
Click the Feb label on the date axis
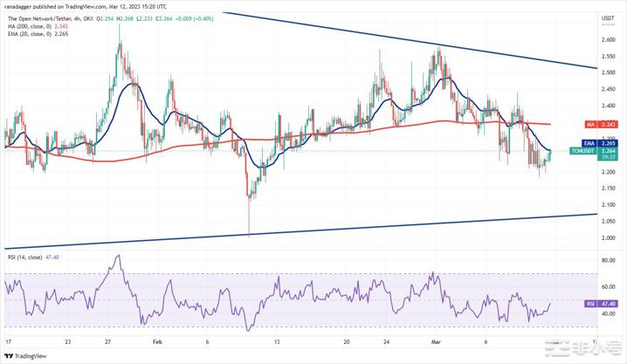click(x=159, y=343)
